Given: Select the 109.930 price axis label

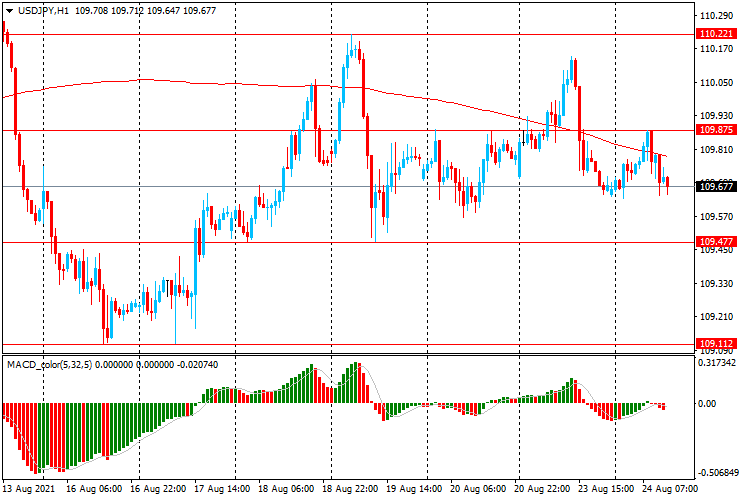Looking at the screenshot, I should coord(716,116).
